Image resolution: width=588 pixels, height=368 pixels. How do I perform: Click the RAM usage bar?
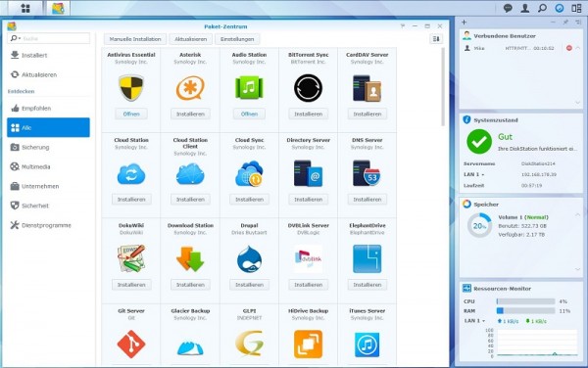coord(525,310)
